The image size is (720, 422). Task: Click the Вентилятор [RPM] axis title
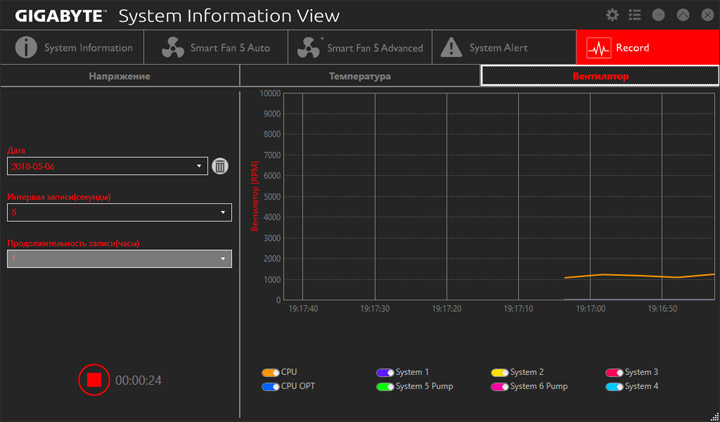click(255, 196)
